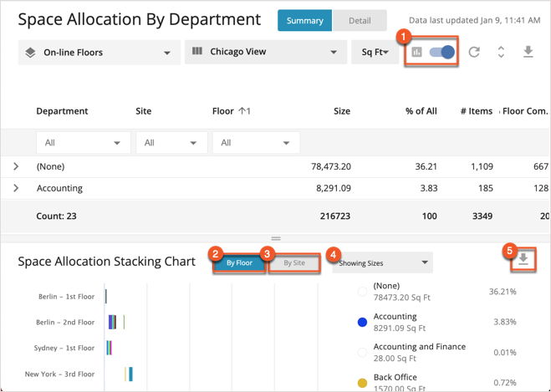Click the Berlin – 2nd Floor axis label
551x392 pixels.
(x=65, y=322)
